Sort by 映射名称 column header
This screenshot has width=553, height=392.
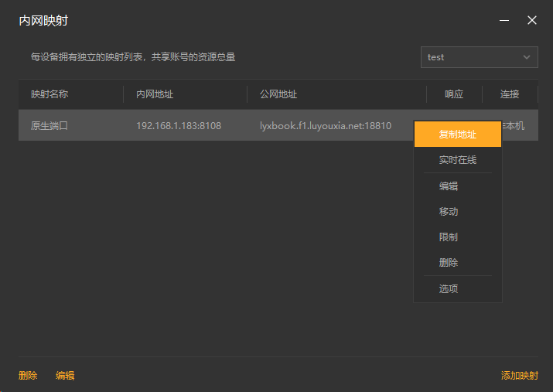point(49,94)
